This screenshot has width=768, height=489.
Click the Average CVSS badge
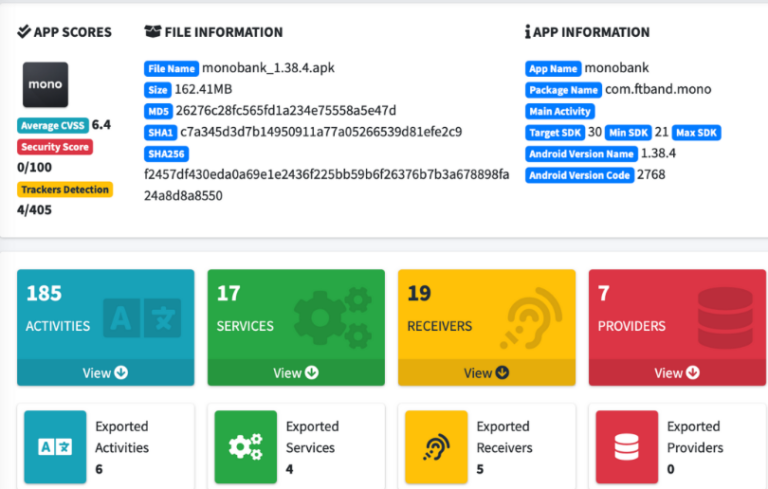(x=53, y=126)
